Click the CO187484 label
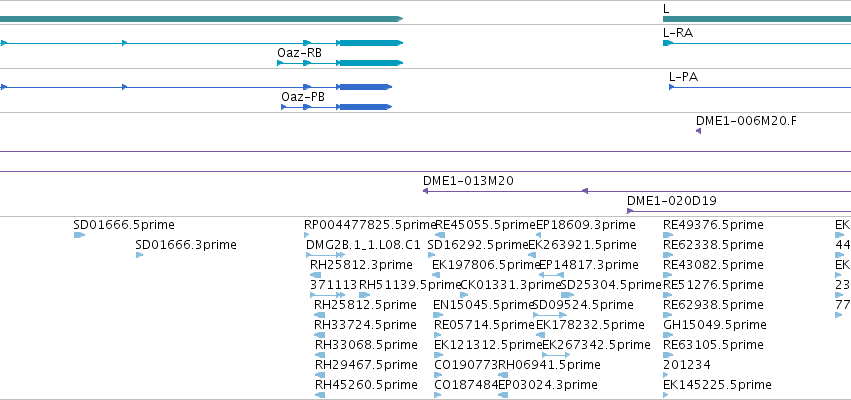 [466, 385]
